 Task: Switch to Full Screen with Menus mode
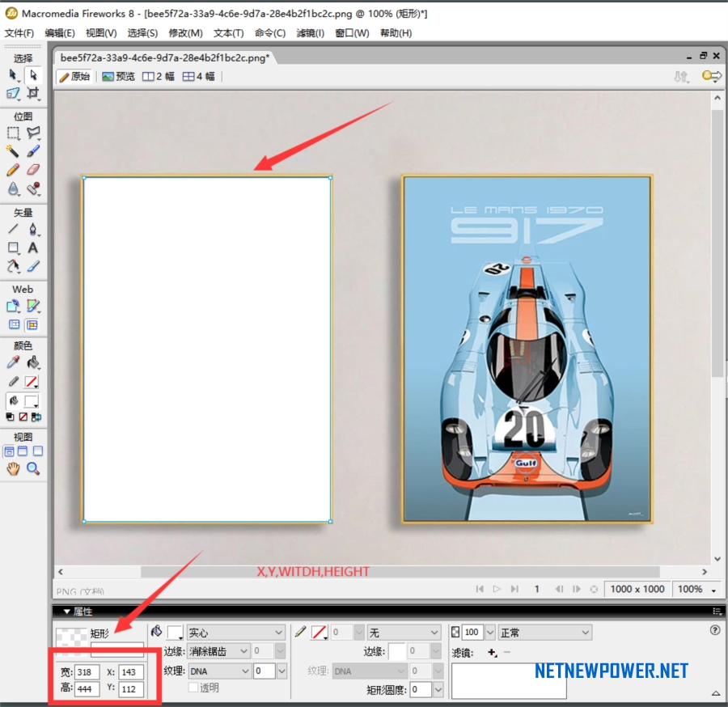click(x=23, y=451)
